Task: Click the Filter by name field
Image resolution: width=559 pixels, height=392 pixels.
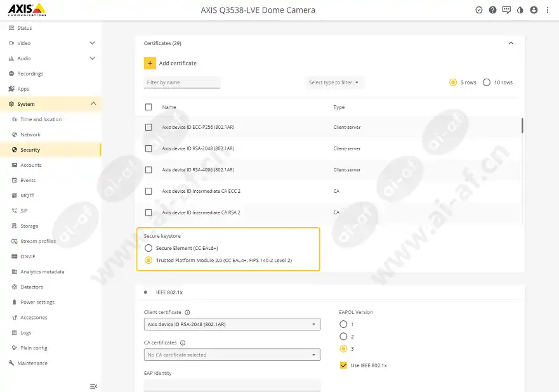Action: 182,82
